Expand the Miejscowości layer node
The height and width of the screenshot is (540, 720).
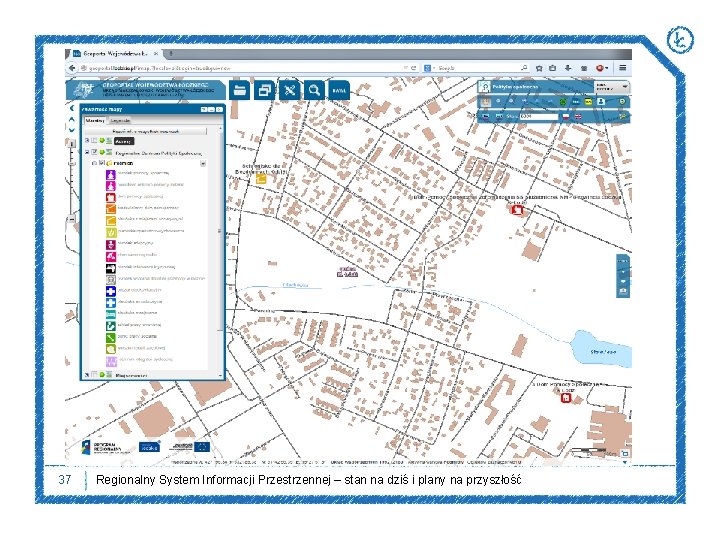coord(87,375)
